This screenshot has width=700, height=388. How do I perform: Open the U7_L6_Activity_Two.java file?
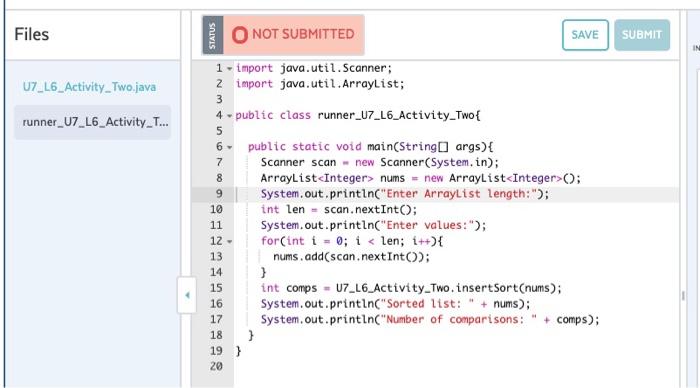point(89,87)
